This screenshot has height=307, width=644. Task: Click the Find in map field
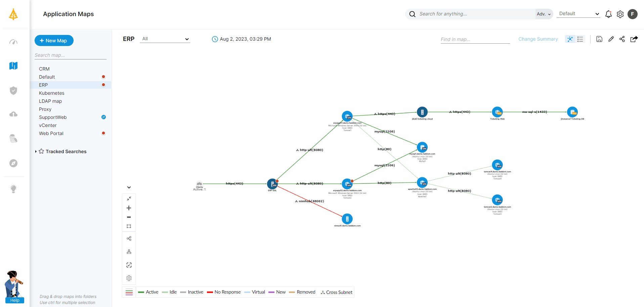point(475,39)
